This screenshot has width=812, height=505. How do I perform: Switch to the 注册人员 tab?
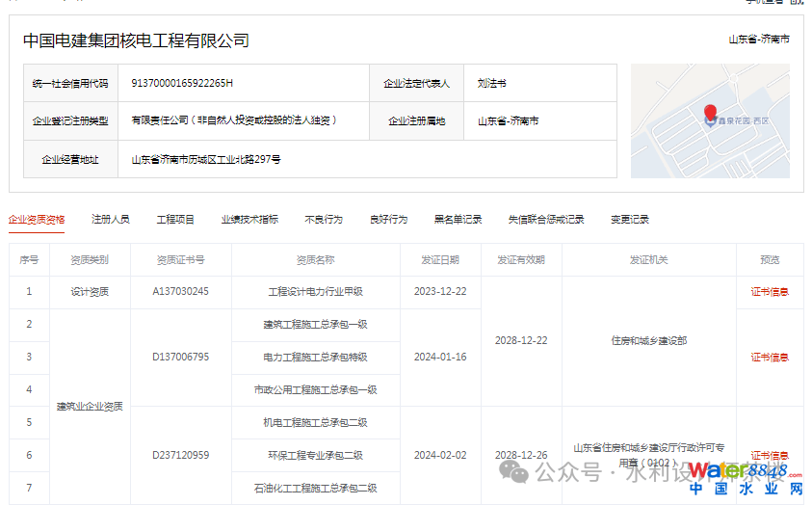(x=110, y=220)
